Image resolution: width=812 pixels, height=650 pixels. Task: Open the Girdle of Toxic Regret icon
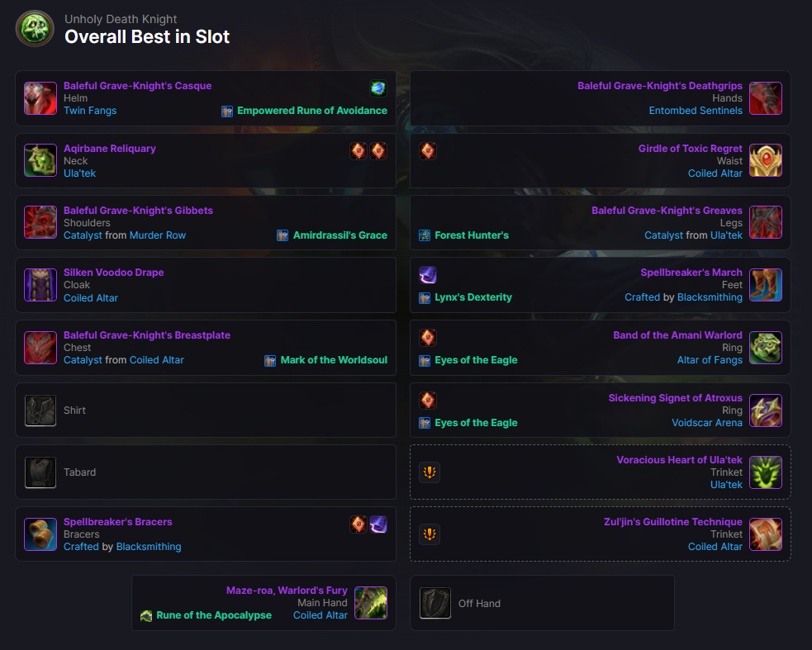click(766, 160)
